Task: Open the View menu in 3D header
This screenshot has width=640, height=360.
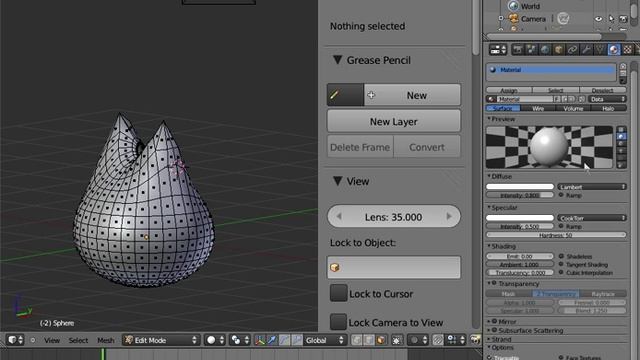Action: click(x=52, y=340)
